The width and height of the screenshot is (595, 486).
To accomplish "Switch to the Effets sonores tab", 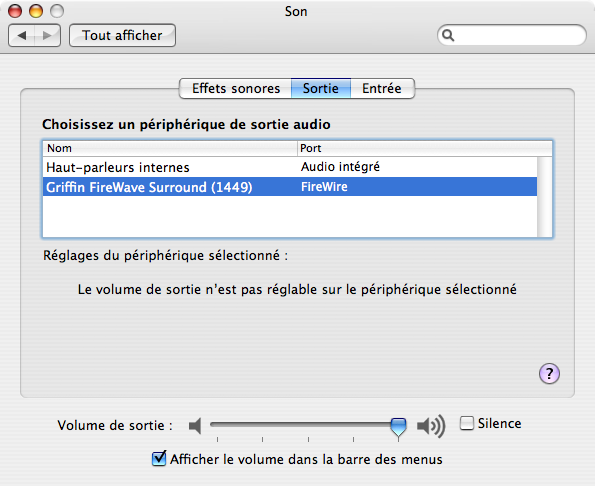I will point(236,88).
